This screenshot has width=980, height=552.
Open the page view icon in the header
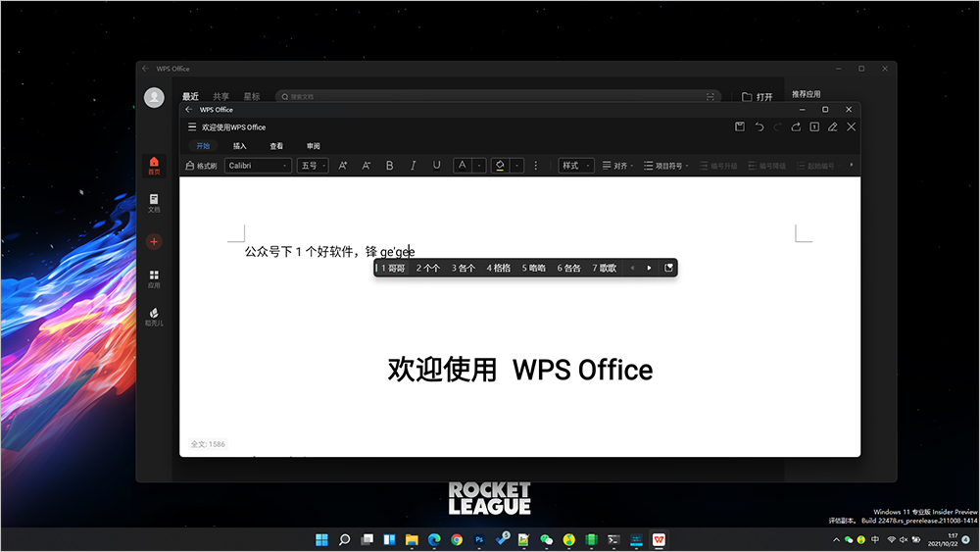click(x=814, y=126)
